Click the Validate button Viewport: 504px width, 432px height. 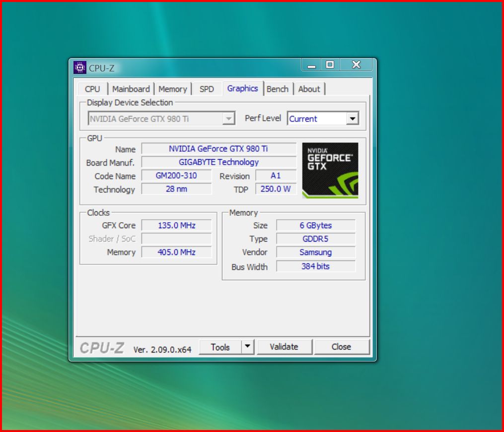click(284, 347)
